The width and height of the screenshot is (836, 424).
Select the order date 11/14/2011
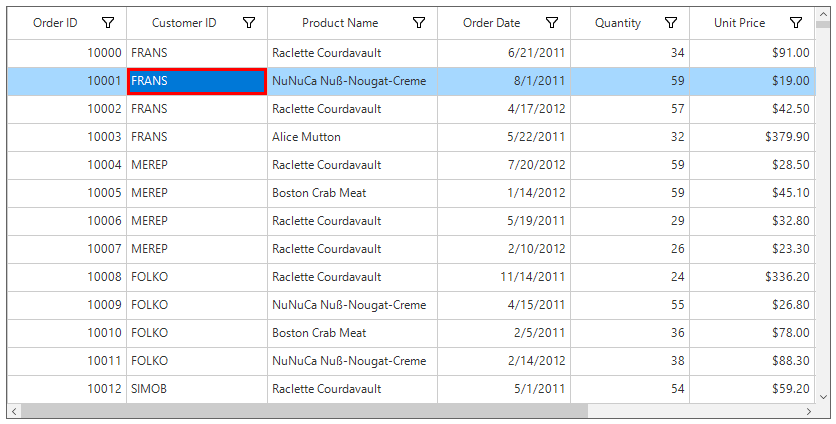coord(504,277)
